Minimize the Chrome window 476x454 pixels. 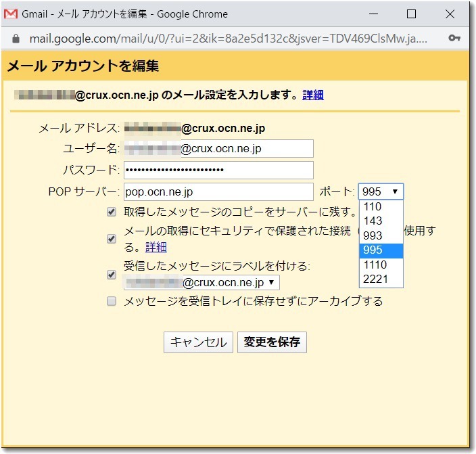pos(374,14)
